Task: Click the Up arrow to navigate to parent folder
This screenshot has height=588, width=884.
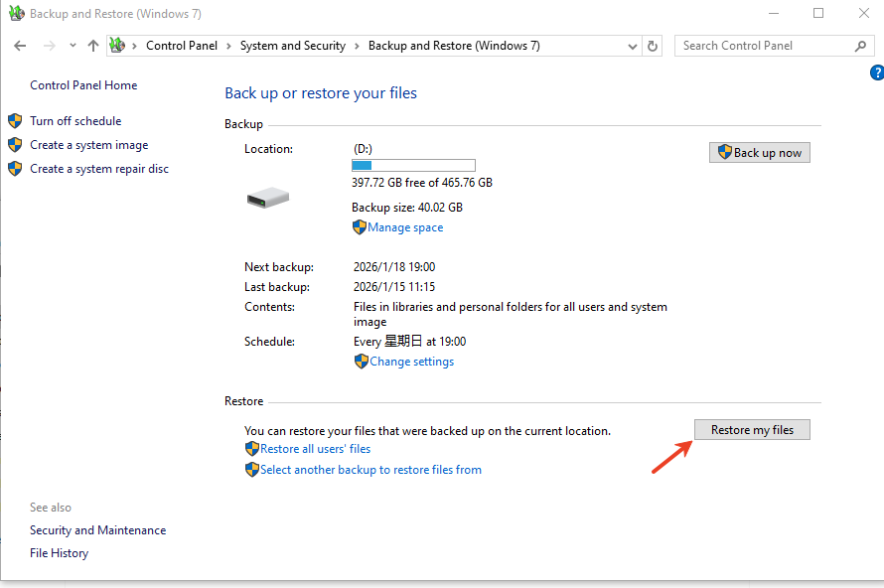Action: pyautogui.click(x=92, y=45)
